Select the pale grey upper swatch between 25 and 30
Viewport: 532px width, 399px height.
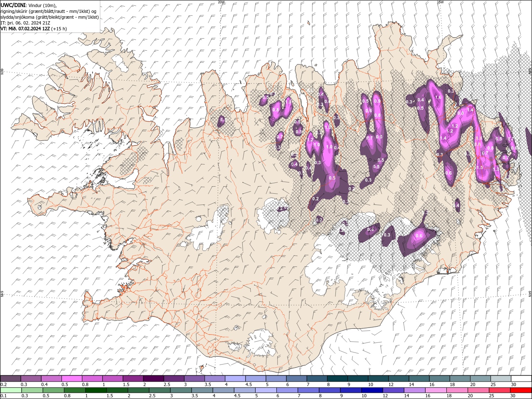tap(500, 379)
